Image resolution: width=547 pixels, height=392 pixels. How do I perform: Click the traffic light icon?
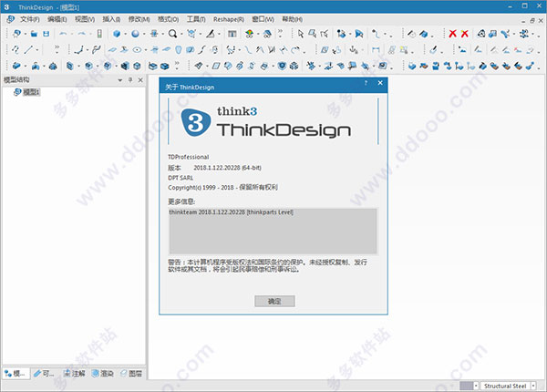coord(99,34)
